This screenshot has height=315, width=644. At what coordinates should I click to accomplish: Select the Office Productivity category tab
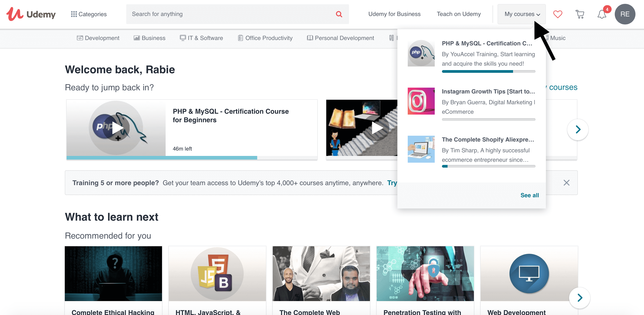point(265,38)
